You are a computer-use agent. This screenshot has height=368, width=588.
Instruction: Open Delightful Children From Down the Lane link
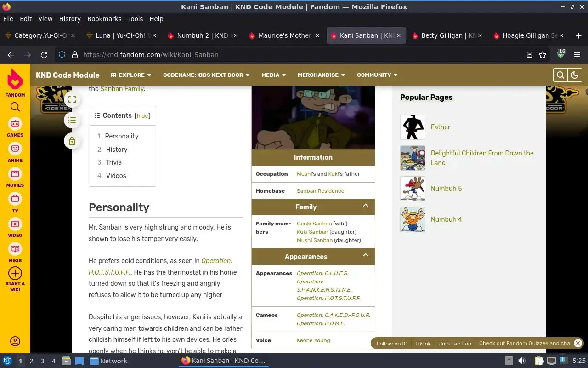(x=482, y=158)
